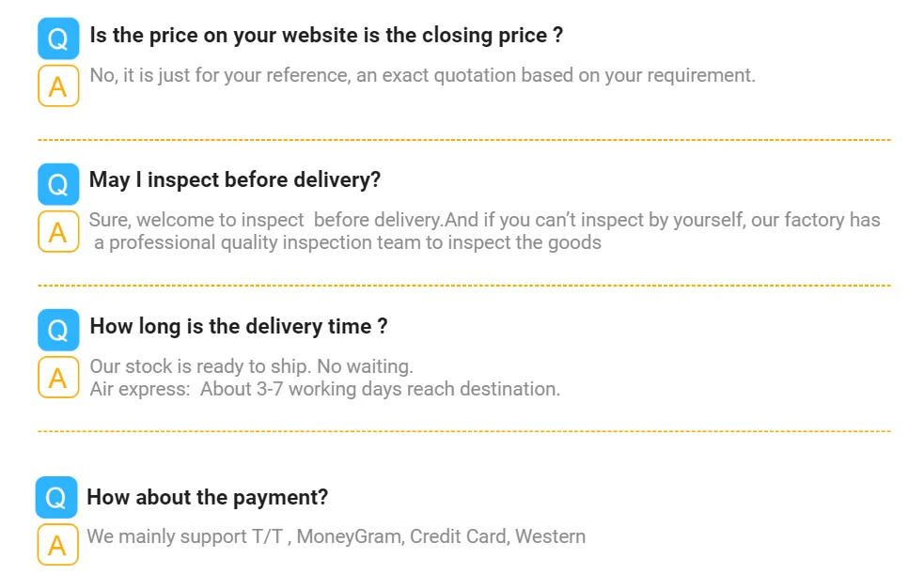Screen dimensions: 924x574
Task: Click the "May I inspect before delivery?" heading
Action: tap(235, 179)
